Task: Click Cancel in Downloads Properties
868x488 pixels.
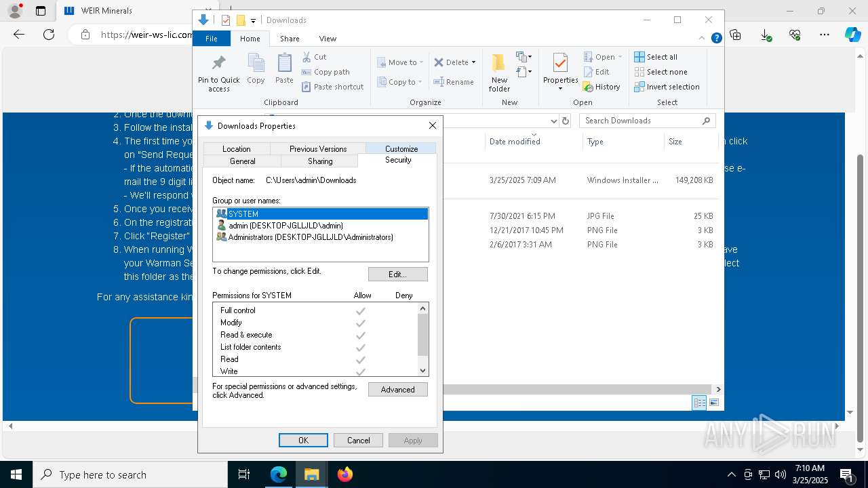Action: pos(359,441)
